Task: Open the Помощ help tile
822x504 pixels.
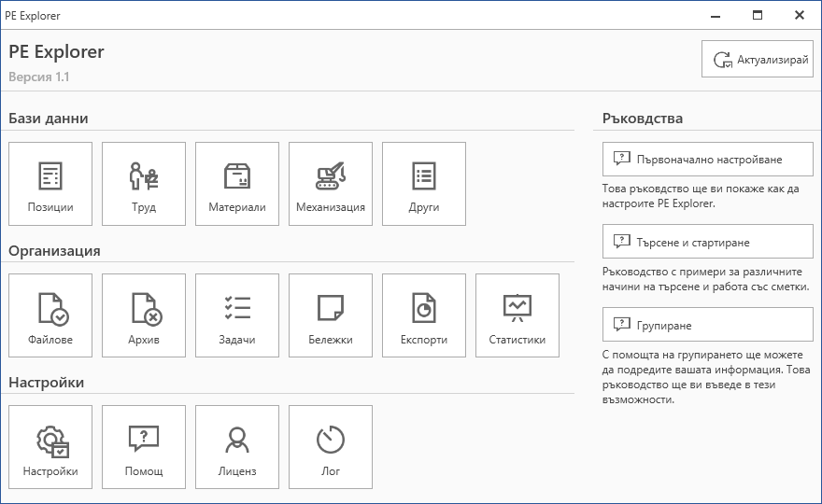Action: (x=144, y=447)
